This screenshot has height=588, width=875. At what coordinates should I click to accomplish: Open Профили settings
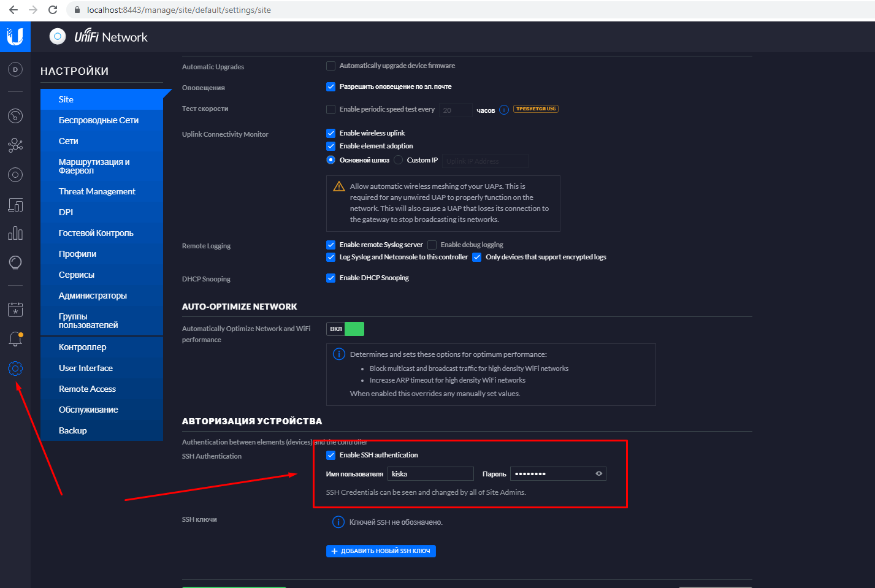(102, 254)
